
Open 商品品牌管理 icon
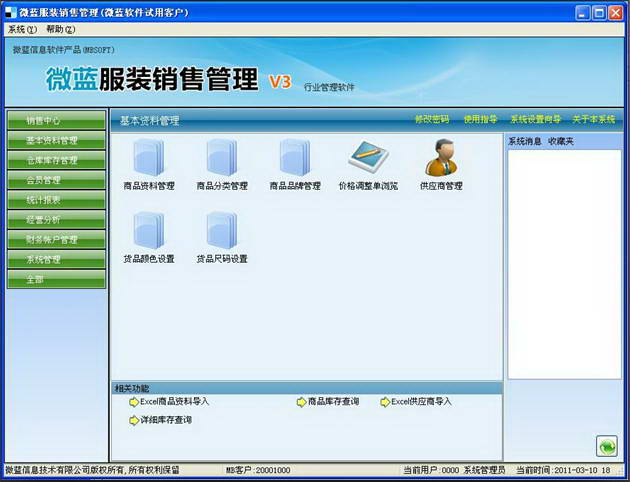295,158
